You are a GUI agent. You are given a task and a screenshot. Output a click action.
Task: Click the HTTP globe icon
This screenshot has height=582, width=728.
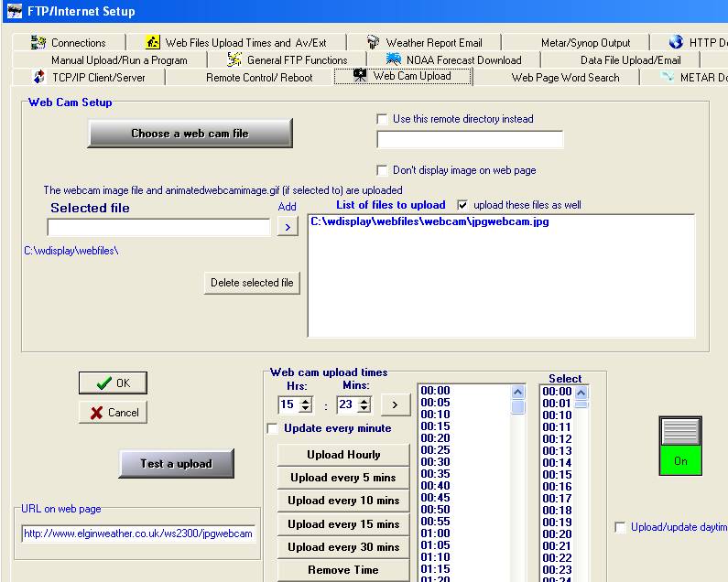pyautogui.click(x=676, y=42)
